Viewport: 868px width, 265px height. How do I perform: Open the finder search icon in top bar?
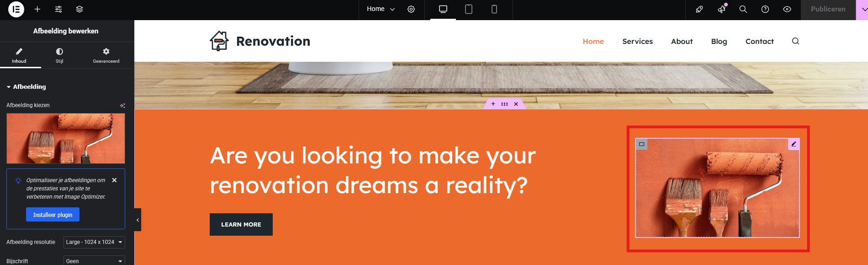click(x=743, y=9)
